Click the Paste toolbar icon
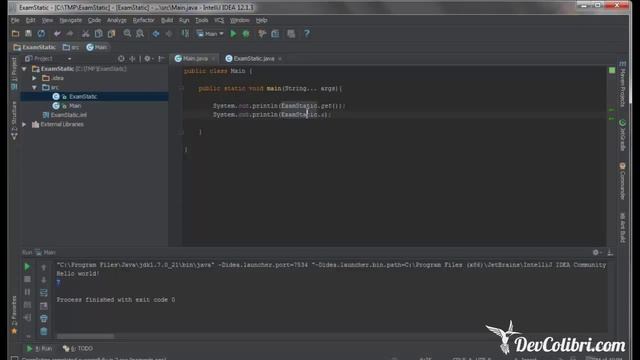The width and height of the screenshot is (640, 360). [x=111, y=34]
